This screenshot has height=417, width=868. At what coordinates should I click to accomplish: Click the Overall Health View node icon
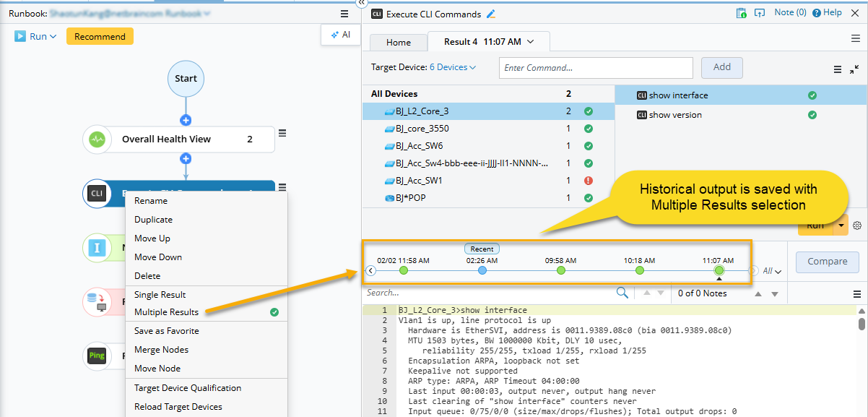(97, 139)
